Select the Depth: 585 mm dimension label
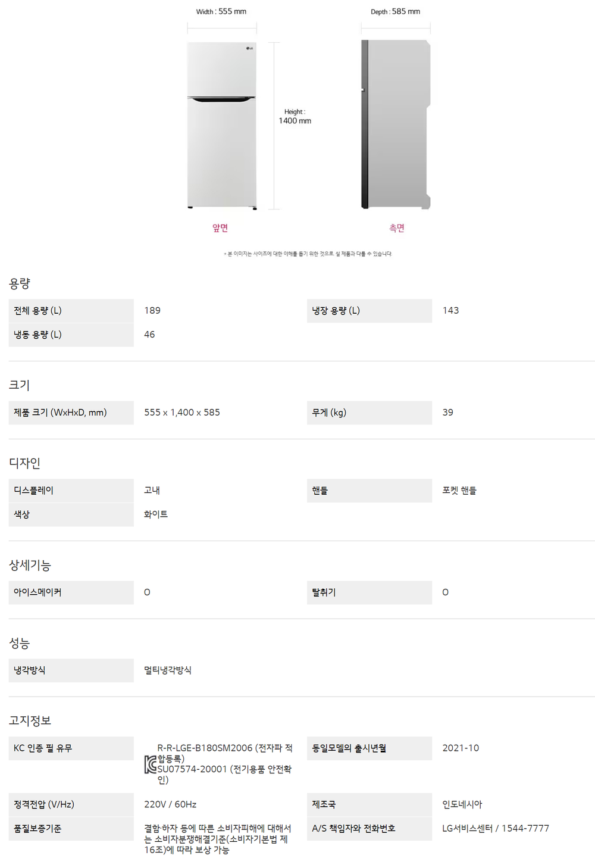This screenshot has height=868, width=595. click(x=395, y=11)
